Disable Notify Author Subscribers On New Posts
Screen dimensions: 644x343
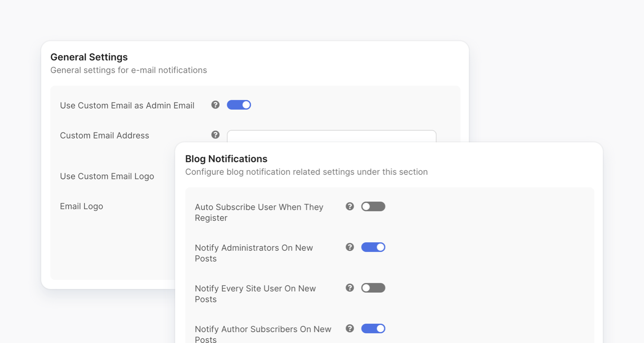(373, 328)
